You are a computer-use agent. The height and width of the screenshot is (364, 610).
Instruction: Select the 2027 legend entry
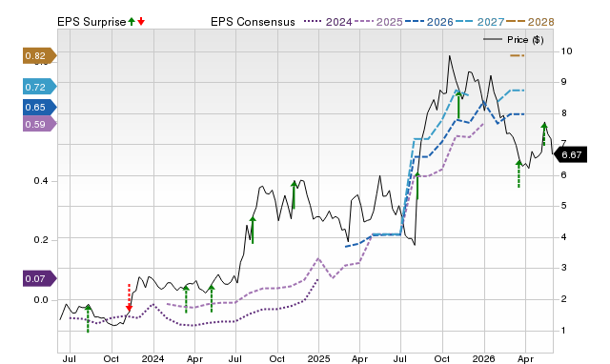(479, 22)
